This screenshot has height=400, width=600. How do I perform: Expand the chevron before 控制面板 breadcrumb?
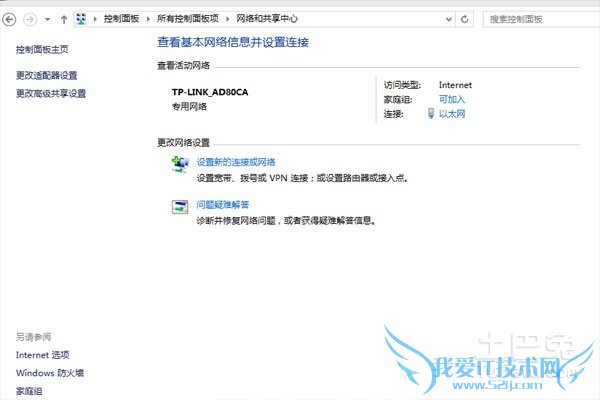[95, 19]
